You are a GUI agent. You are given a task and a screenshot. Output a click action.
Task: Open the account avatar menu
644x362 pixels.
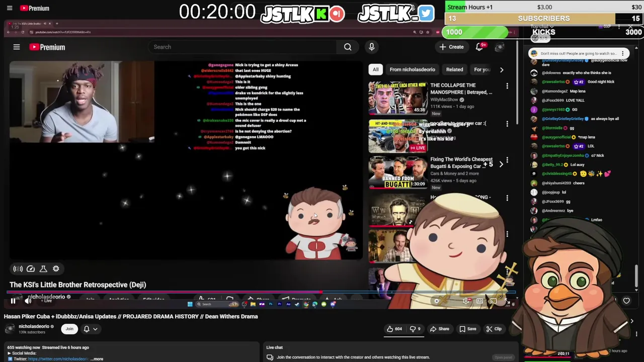click(x=499, y=47)
